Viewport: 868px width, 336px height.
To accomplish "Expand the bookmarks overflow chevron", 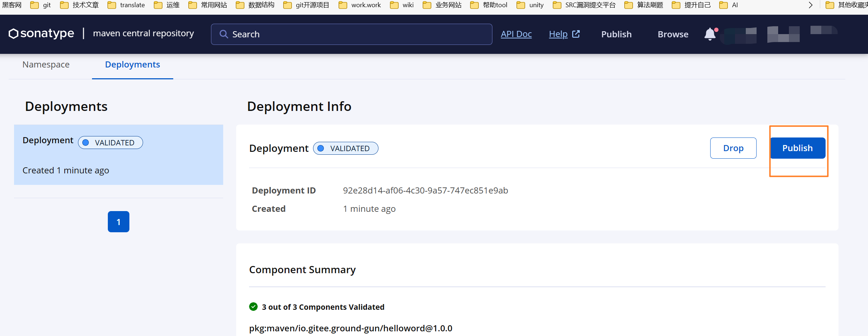I will pos(810,5).
